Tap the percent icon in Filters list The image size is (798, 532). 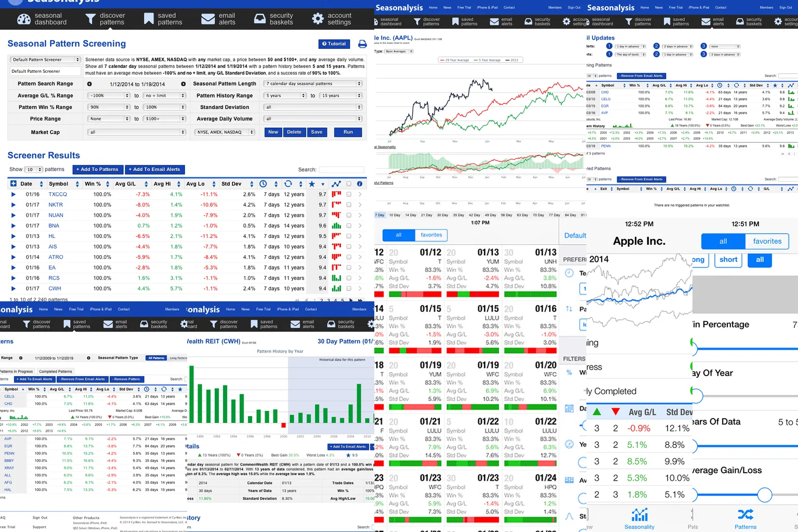569,373
